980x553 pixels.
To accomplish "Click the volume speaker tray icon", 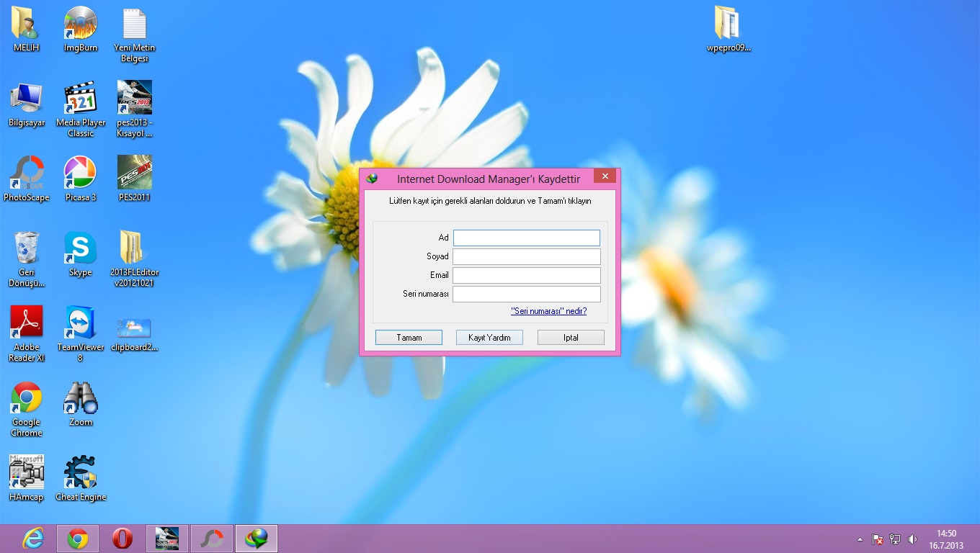I will coord(912,539).
